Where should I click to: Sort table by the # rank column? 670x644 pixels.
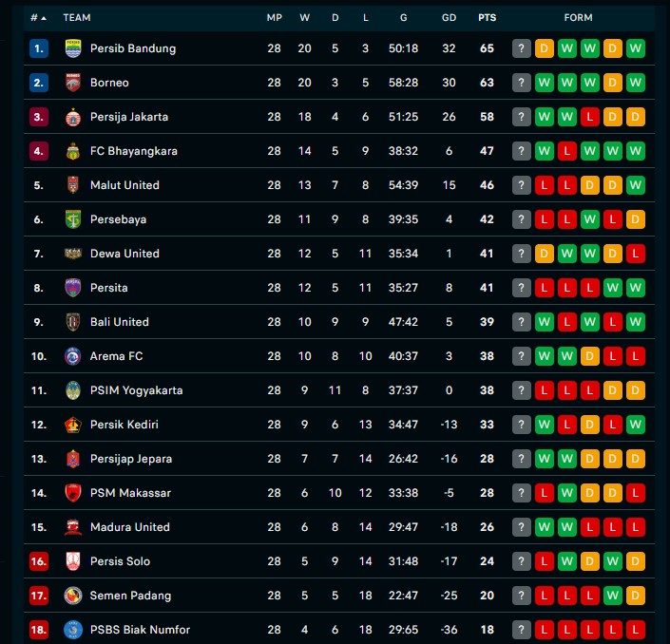[x=38, y=17]
